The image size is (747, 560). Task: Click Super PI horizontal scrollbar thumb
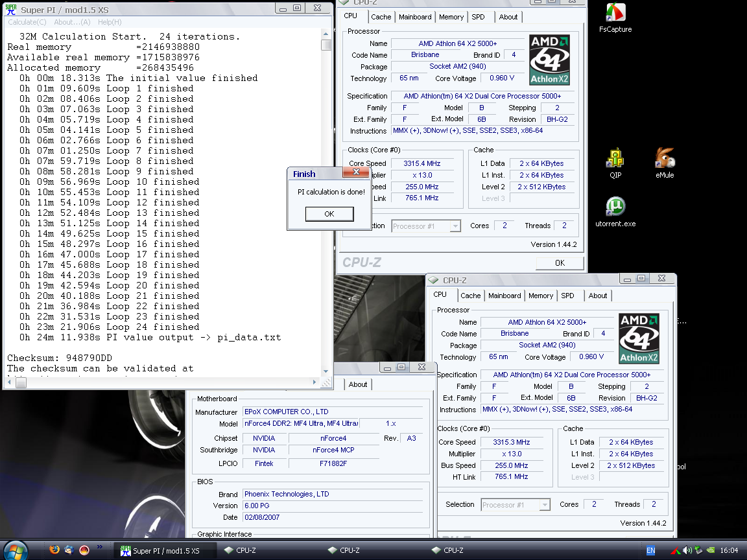click(21, 382)
